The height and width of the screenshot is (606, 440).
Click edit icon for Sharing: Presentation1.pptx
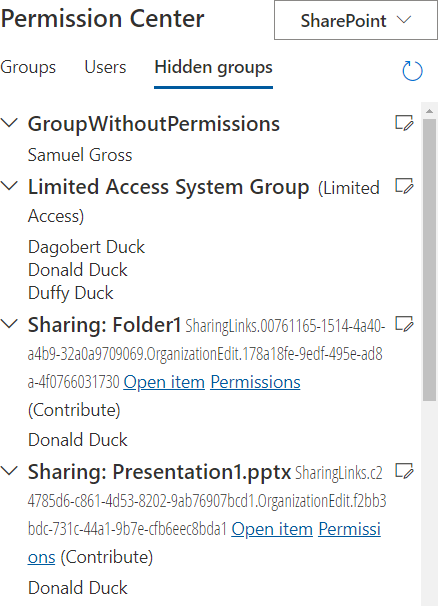click(404, 471)
